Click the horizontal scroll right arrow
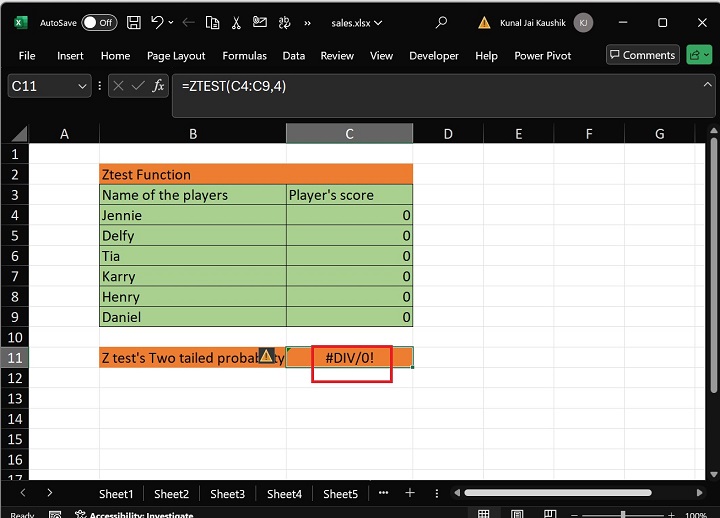The height and width of the screenshot is (518, 720). [x=699, y=493]
